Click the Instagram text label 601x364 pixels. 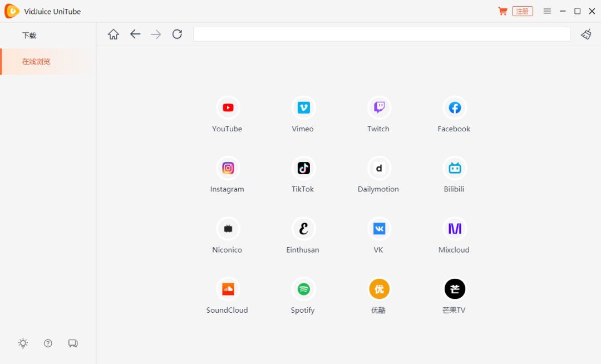click(227, 189)
